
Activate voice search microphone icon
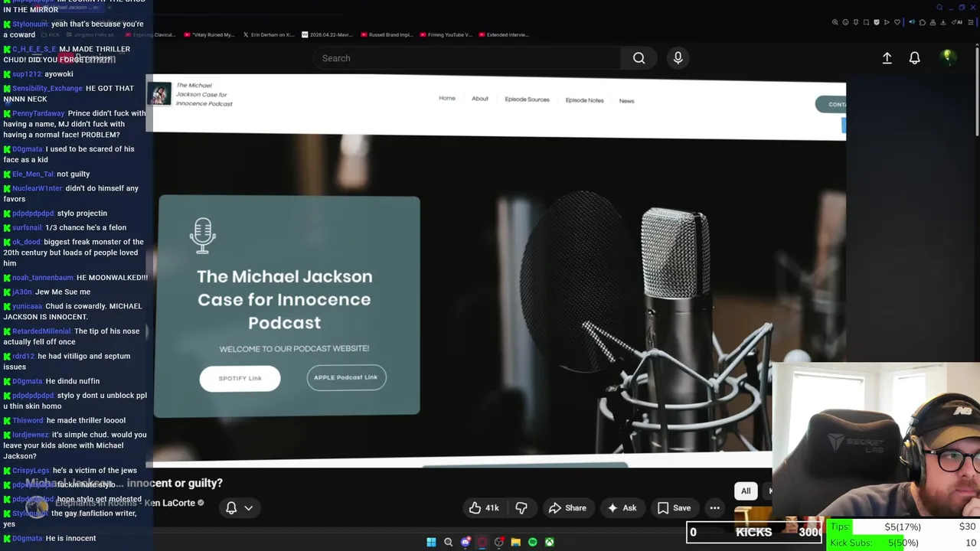[x=678, y=58]
